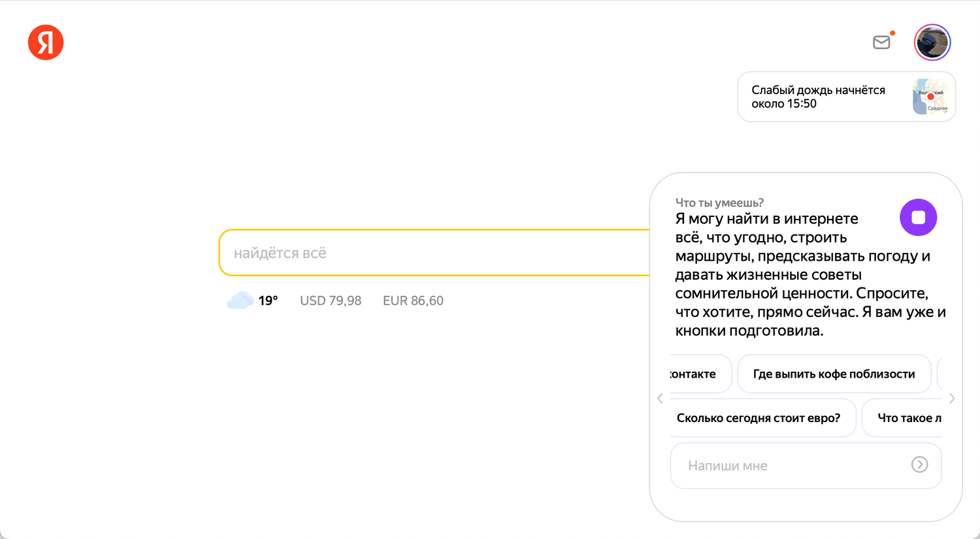Click the "Слабый дождь начнётся" rain forecast text
The width and height of the screenshot is (980, 539).
click(818, 97)
